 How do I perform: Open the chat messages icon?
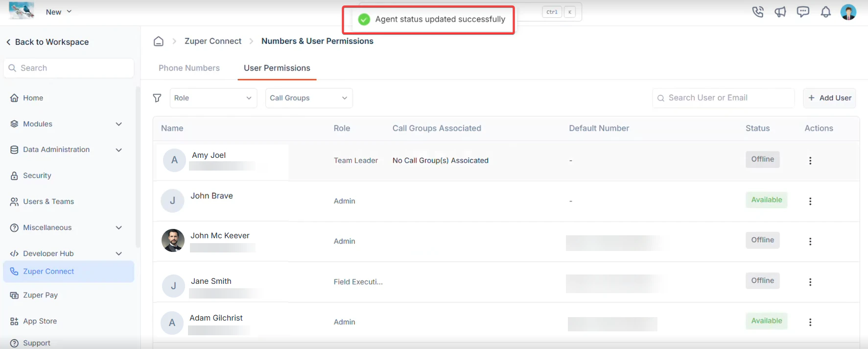[x=803, y=12]
